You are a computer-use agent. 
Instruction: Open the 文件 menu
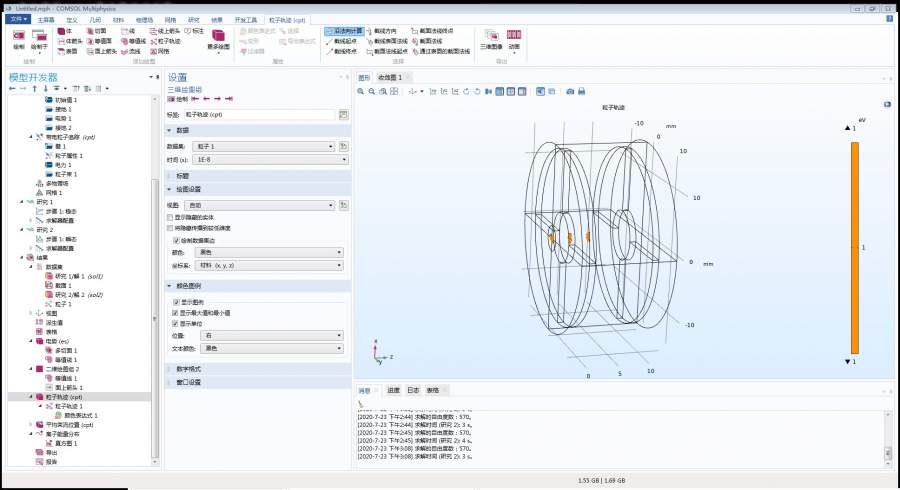click(18, 19)
